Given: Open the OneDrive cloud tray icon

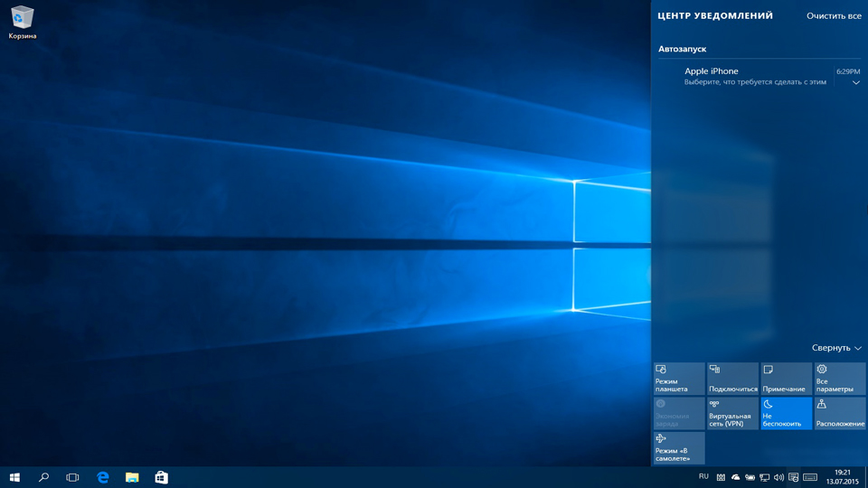Looking at the screenshot, I should [735, 477].
